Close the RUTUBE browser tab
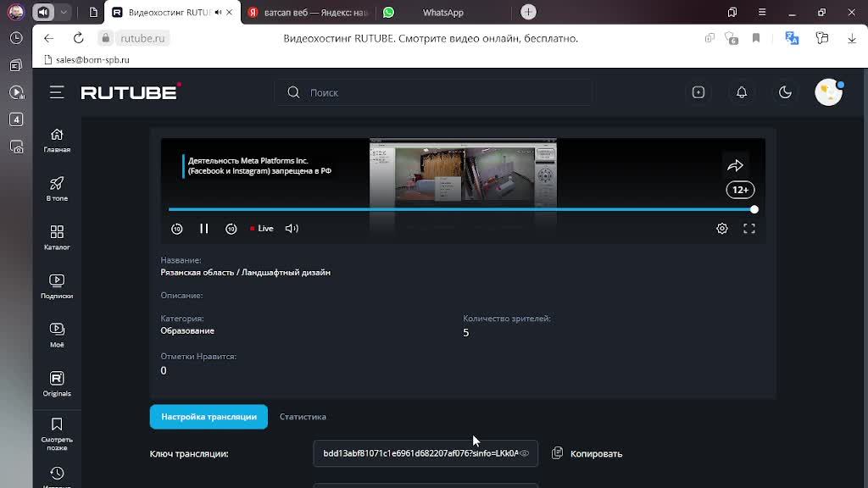 point(229,12)
